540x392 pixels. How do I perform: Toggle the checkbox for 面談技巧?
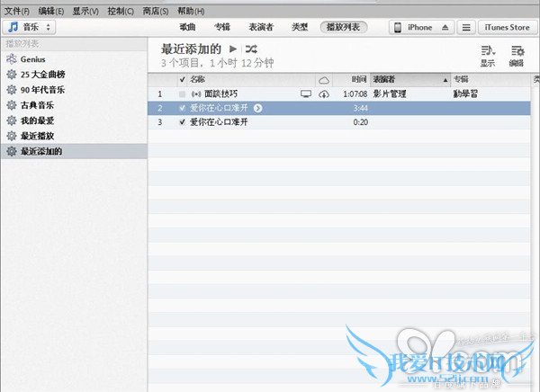(x=182, y=94)
